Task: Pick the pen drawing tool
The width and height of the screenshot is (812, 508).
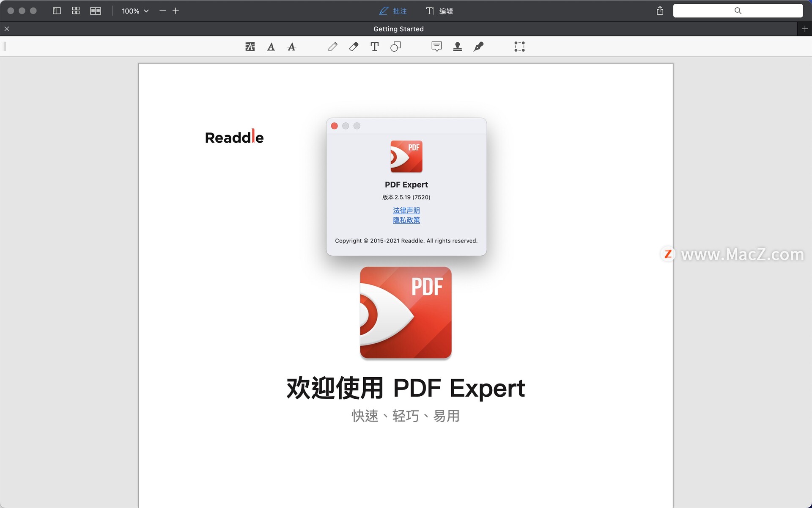Action: click(333, 47)
